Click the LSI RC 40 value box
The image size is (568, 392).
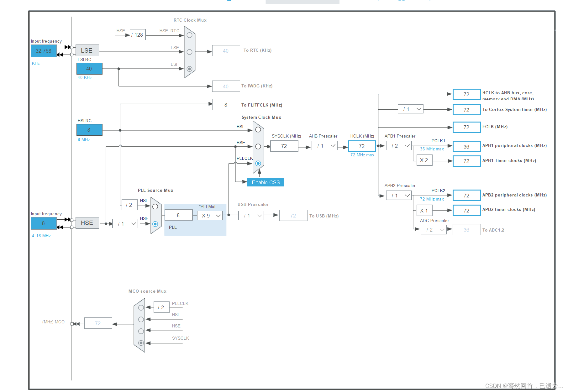pyautogui.click(x=89, y=69)
